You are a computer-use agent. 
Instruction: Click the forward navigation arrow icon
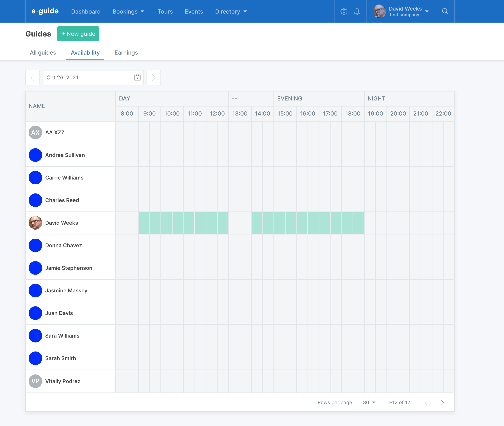coord(153,77)
